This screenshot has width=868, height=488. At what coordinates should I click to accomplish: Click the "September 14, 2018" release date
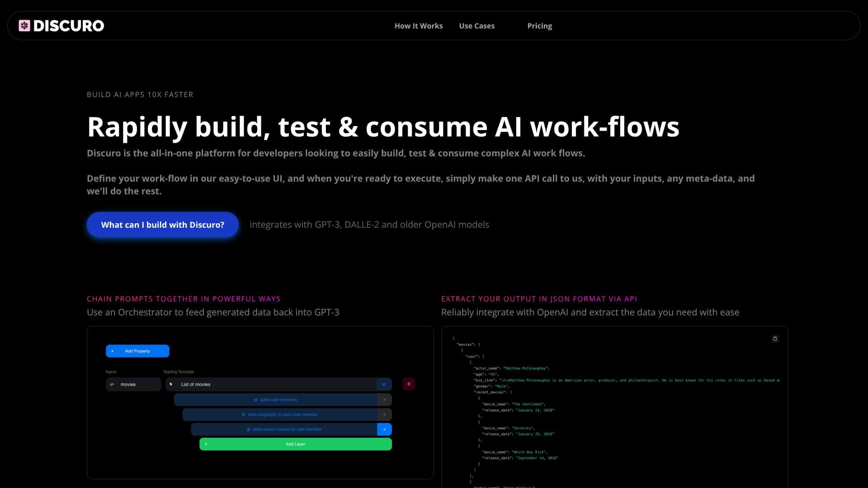(x=537, y=458)
